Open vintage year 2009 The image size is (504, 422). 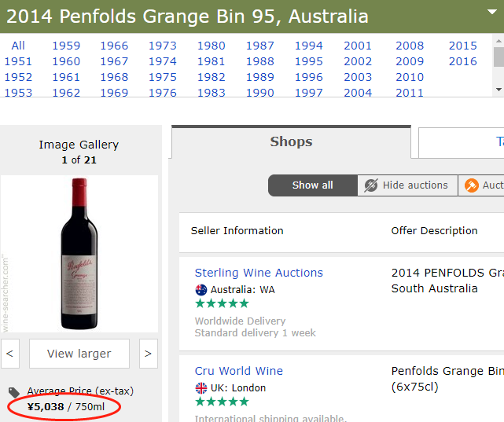[x=410, y=61]
